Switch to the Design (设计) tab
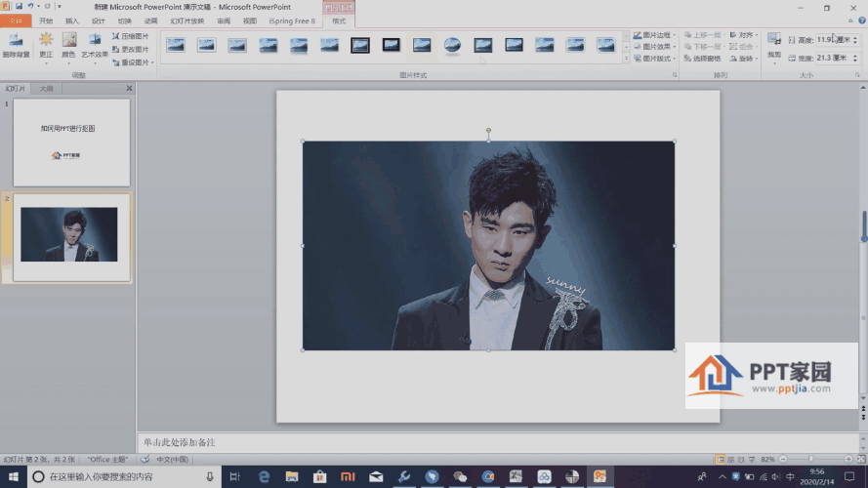The height and width of the screenshot is (488, 868). click(x=99, y=21)
